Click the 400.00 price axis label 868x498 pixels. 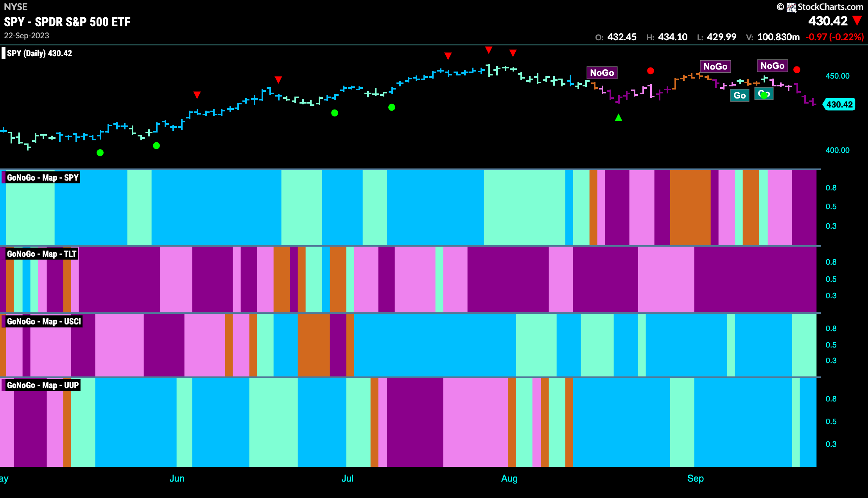pyautogui.click(x=838, y=150)
